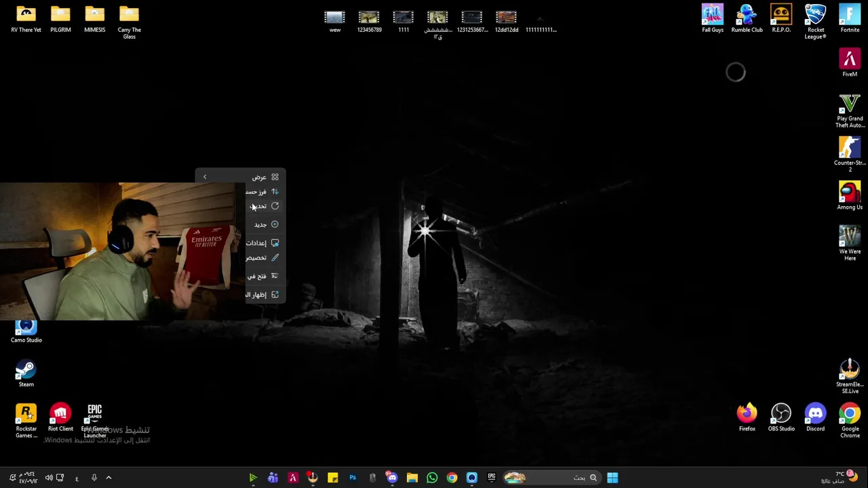Open إعدادات display settings menu entry

click(x=264, y=243)
